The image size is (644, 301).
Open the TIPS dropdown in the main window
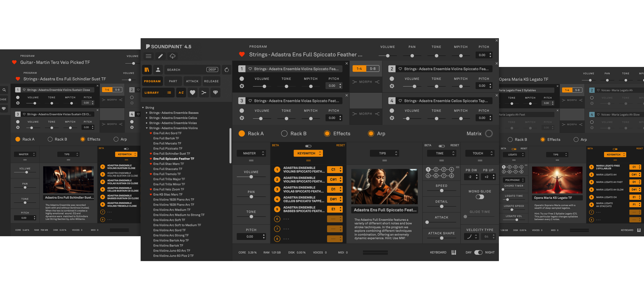pyautogui.click(x=384, y=153)
